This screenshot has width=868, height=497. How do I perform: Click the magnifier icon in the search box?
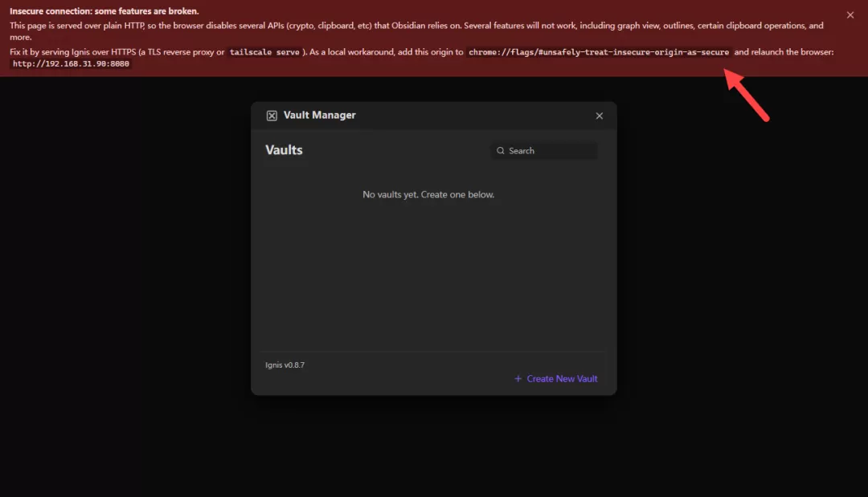pyautogui.click(x=501, y=150)
